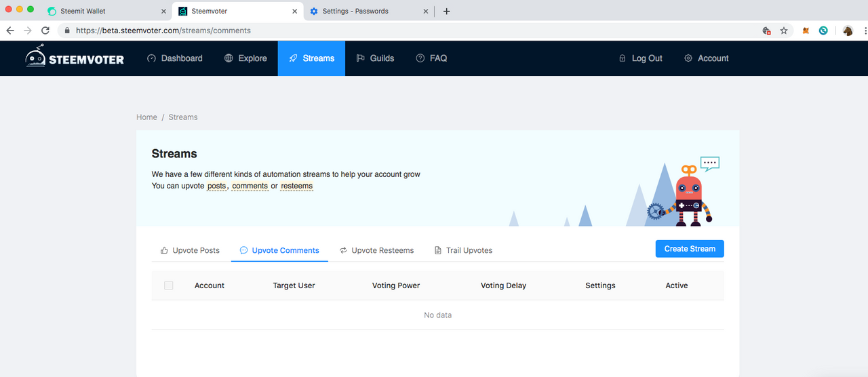Screen dimensions: 868x377
Task: Select the Upvote Comments tab
Action: (x=279, y=250)
